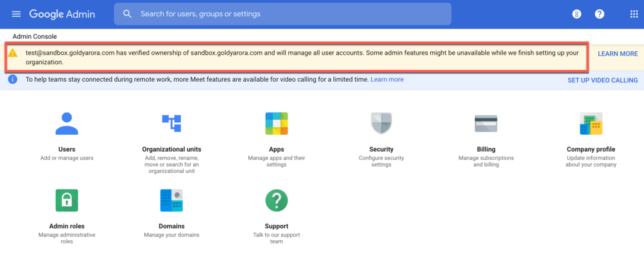Click the organizational unit description text
The height and width of the screenshot is (254, 644).
coord(172,165)
